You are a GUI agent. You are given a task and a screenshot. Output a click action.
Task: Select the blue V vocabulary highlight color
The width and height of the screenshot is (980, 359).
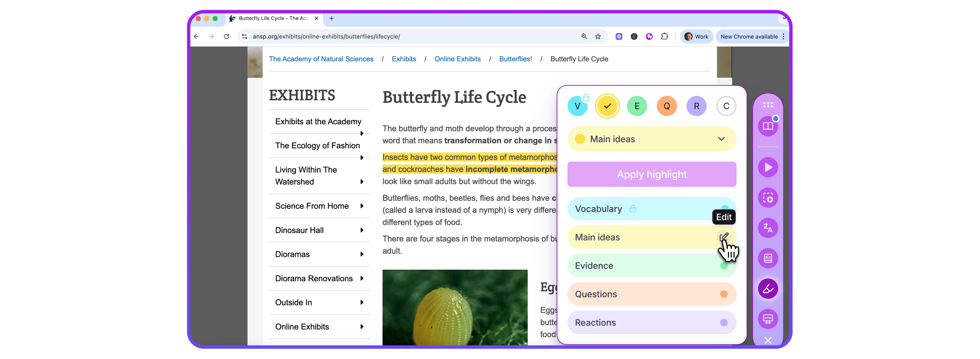click(x=577, y=106)
